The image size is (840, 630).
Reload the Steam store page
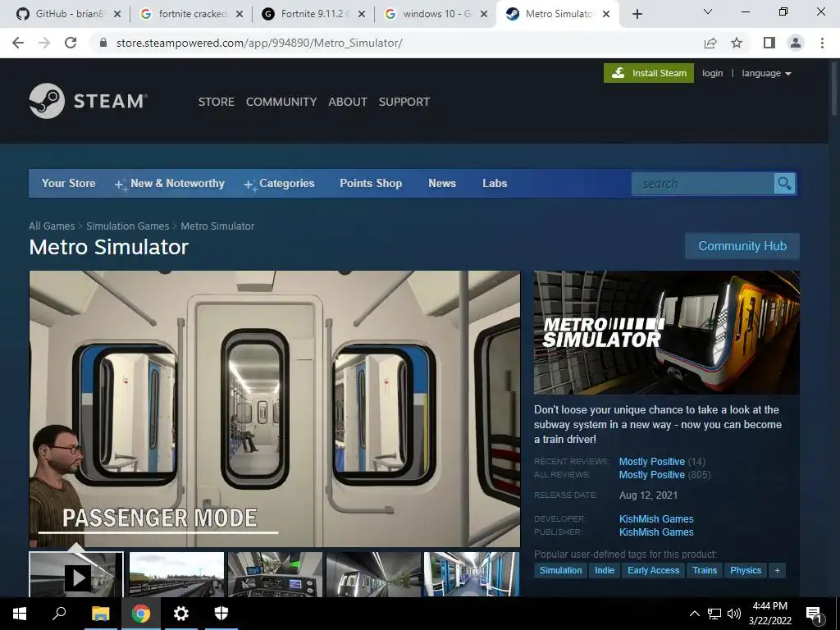71,43
